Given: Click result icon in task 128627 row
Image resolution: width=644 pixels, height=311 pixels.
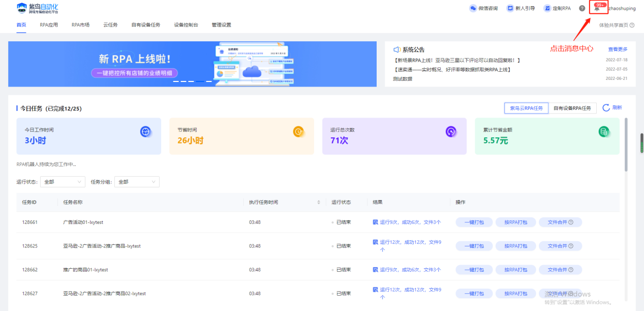Looking at the screenshot, I should (375, 290).
